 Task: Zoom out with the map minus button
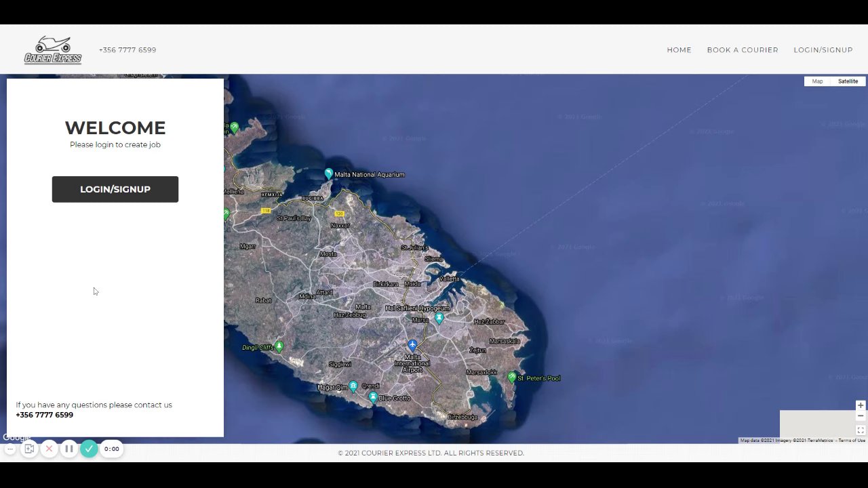pos(861,415)
